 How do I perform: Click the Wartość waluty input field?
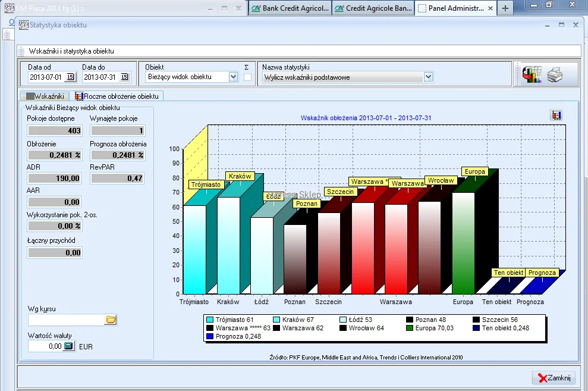[x=45, y=346]
